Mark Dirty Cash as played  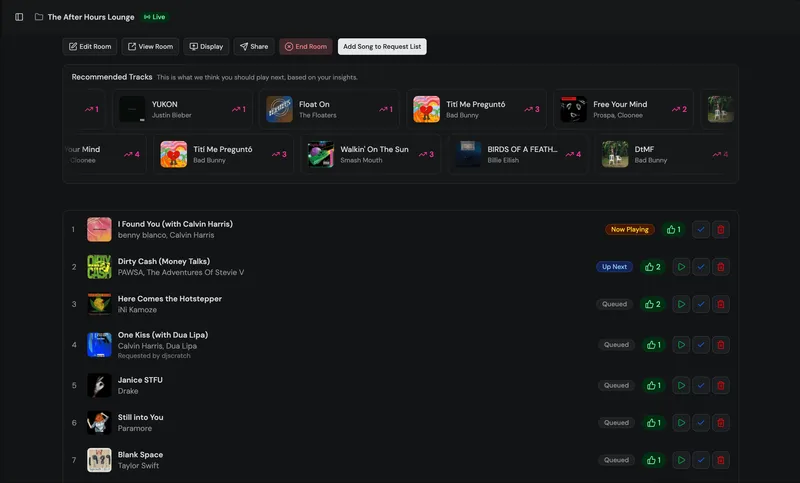[701, 267]
